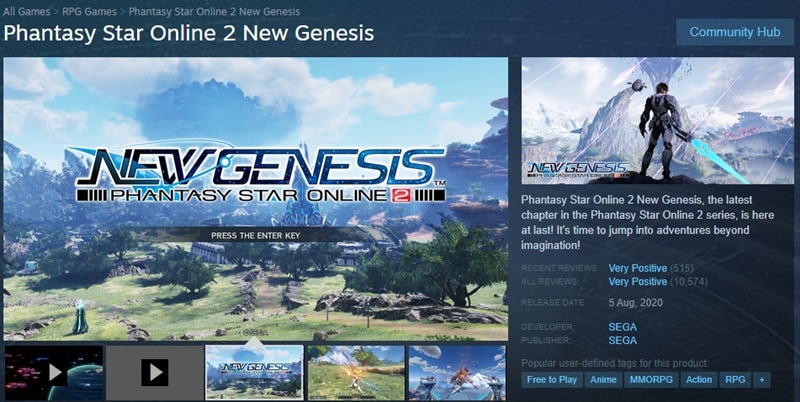
Task: View all reviews Very Positive link
Action: point(638,282)
